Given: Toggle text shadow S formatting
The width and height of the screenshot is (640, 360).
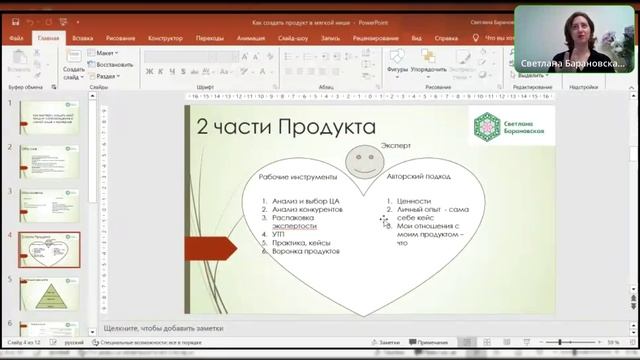Looking at the screenshot, I should [x=183, y=72].
